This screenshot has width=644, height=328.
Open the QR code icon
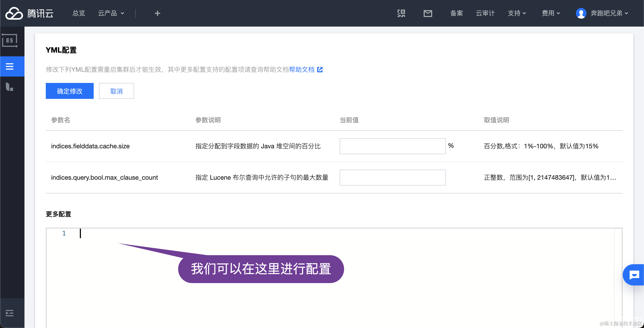tap(401, 13)
